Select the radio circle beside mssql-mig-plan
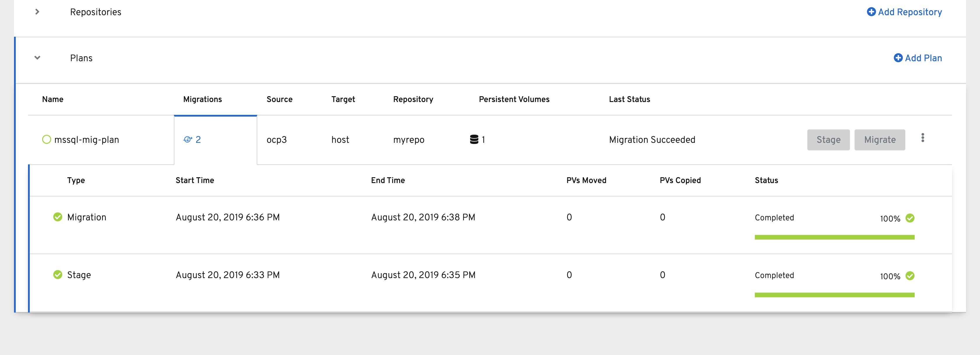 (x=46, y=140)
